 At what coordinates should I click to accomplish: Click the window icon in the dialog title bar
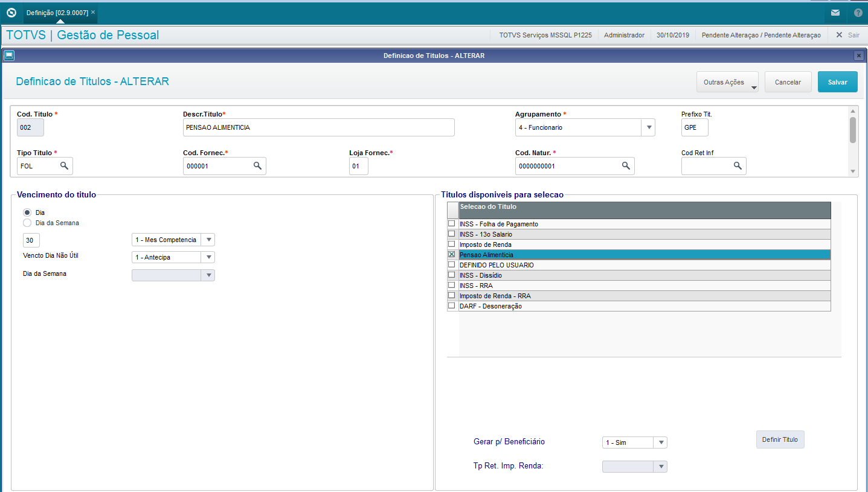[9, 56]
